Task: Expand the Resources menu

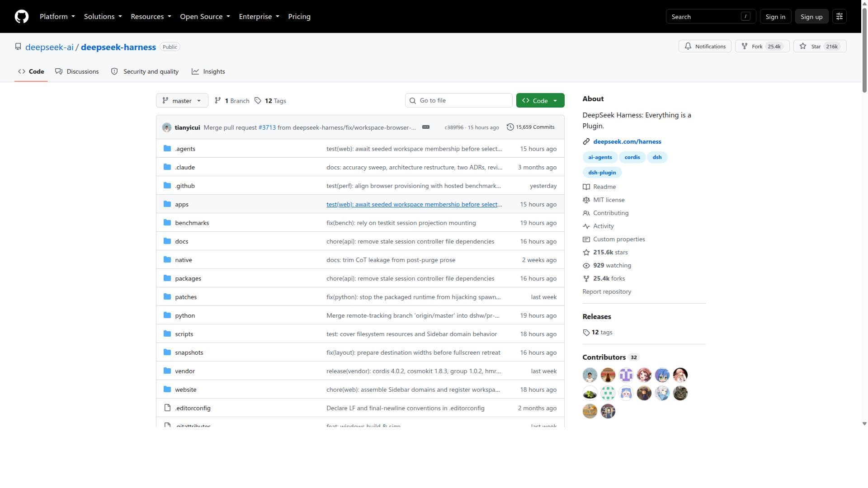Action: pyautogui.click(x=151, y=17)
